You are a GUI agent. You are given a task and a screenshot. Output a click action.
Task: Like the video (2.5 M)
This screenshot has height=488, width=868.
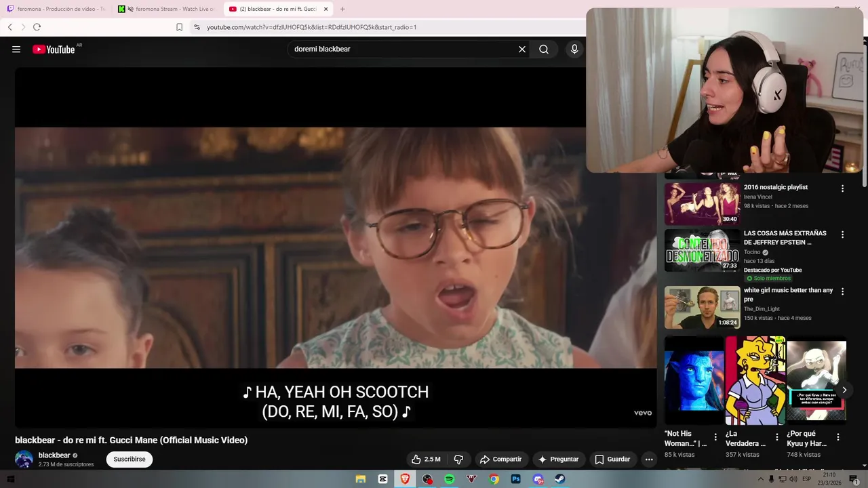point(426,460)
